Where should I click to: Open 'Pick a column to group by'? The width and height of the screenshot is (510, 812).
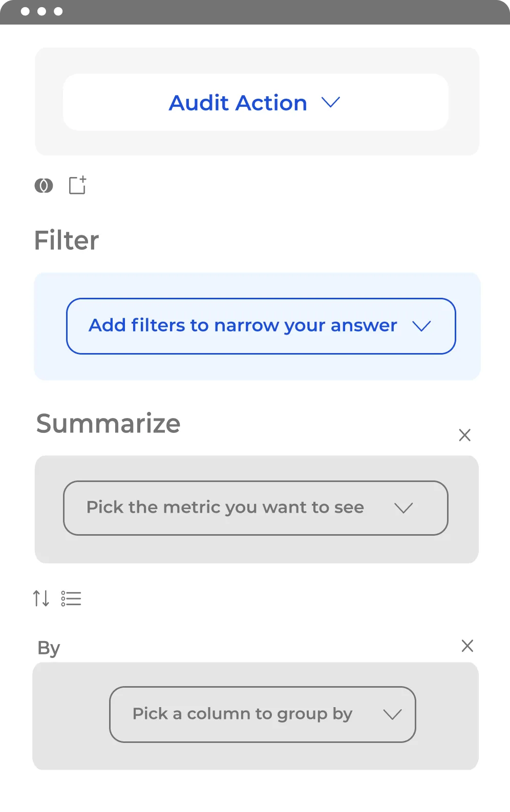[x=262, y=714]
